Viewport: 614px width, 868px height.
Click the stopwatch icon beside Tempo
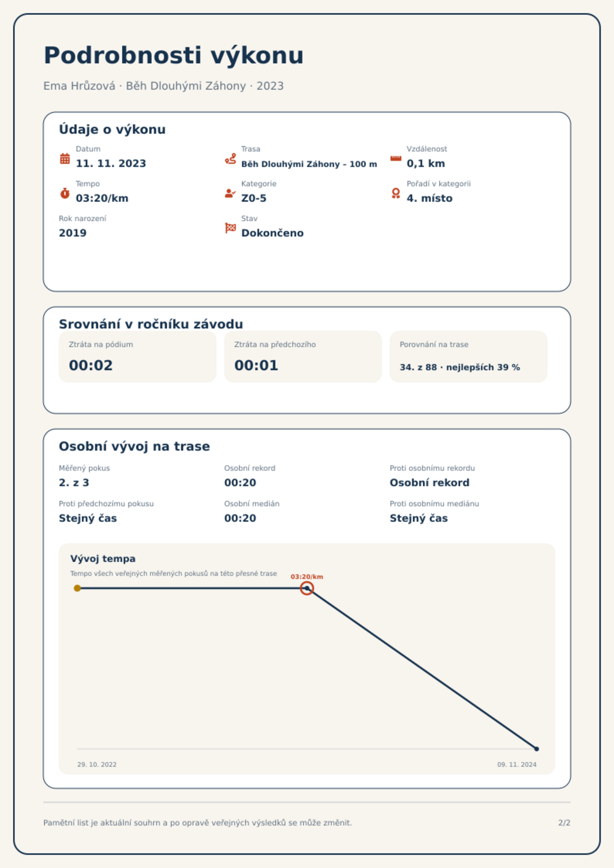[x=65, y=193]
